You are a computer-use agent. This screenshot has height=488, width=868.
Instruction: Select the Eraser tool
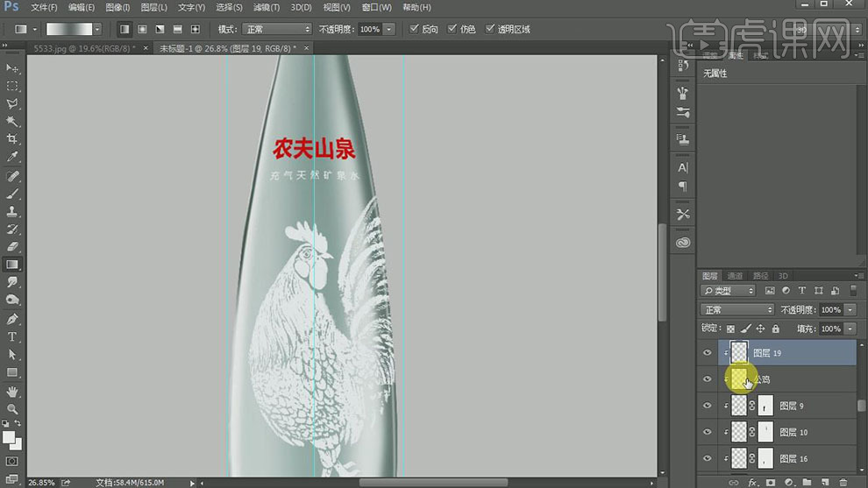tap(12, 247)
